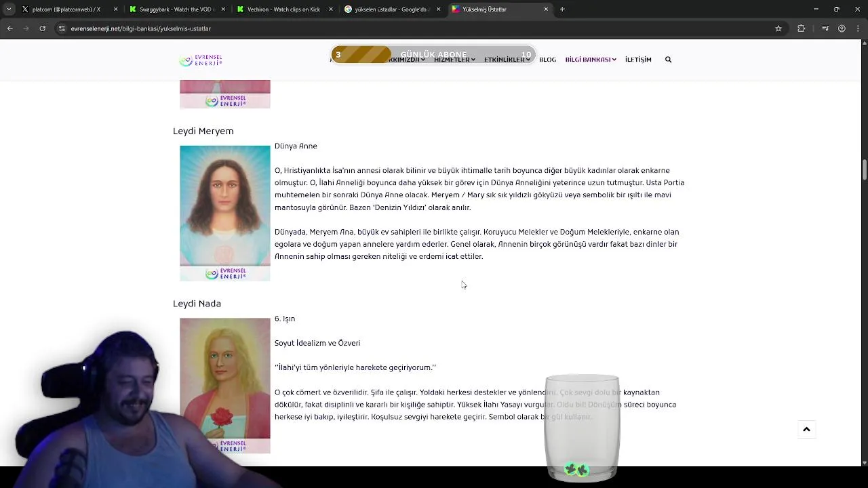This screenshot has width=868, height=488.
Task: Close the platcorn X tab
Action: coord(116,9)
